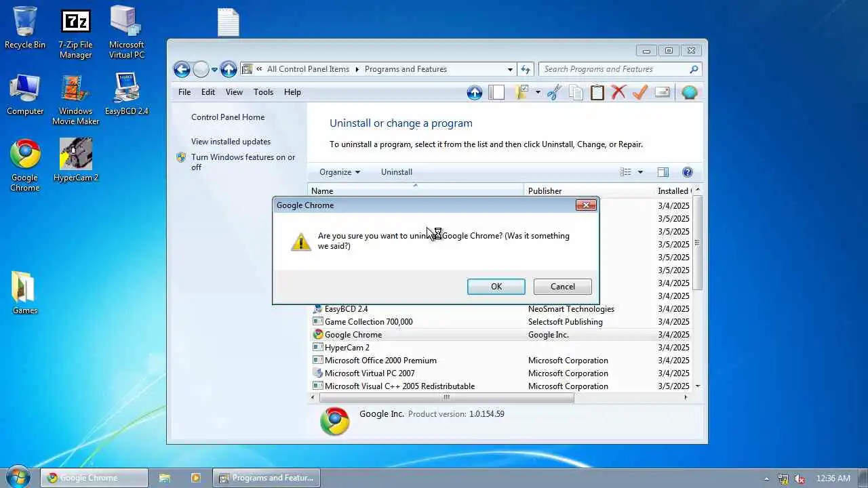Screen dimensions: 868x488
Task: Open the view options dropdown arrow
Action: pyautogui.click(x=640, y=172)
